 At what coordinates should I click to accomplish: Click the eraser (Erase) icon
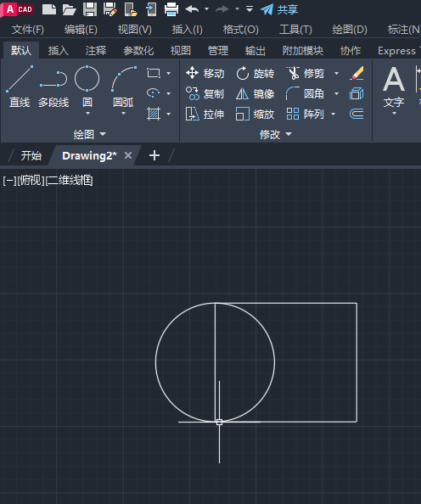click(356, 73)
